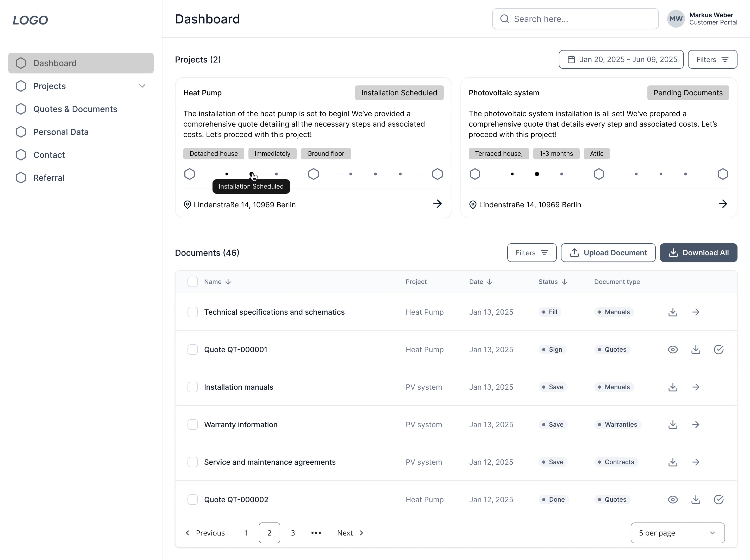Open the Projects section Filters button
Screen dimensions: 750x560
click(x=712, y=60)
